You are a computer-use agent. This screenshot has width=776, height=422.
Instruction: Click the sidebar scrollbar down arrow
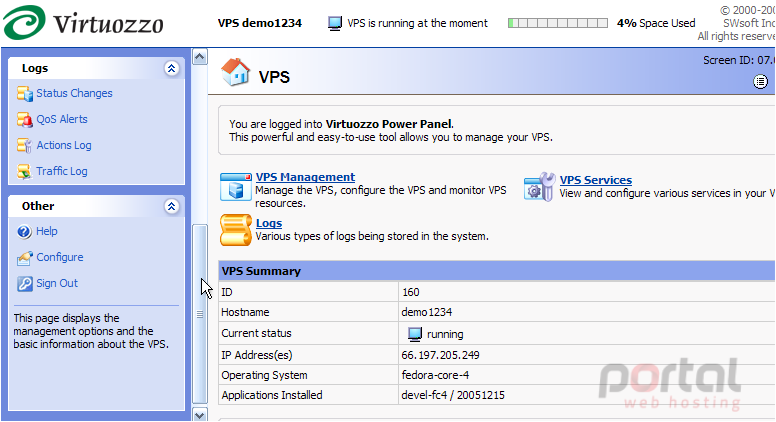pos(199,415)
